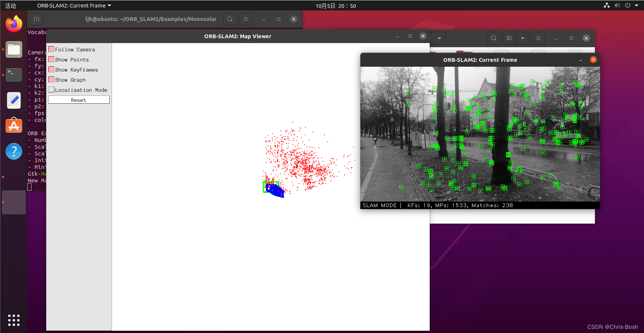Click the Current Frame camera image
Screen dimensions: 644x333
[480, 134]
